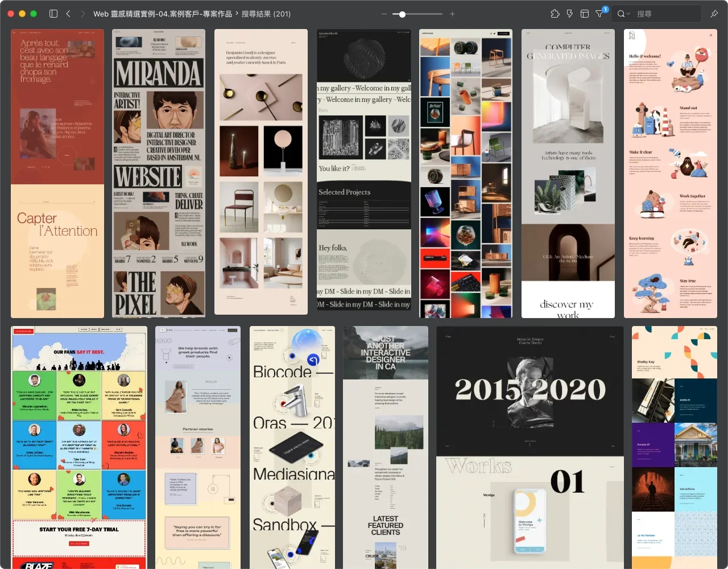The image size is (728, 569).
Task: Click the 搜尋結果 (201) breadcrumb
Action: click(x=266, y=14)
